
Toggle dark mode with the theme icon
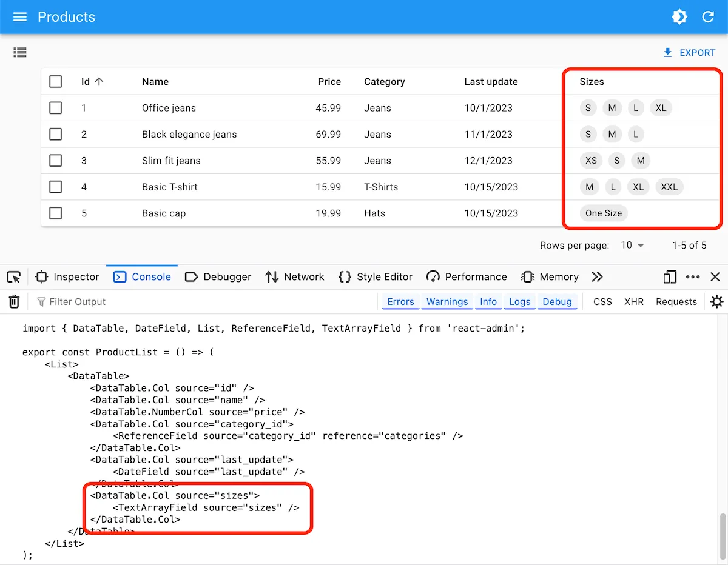pos(679,16)
